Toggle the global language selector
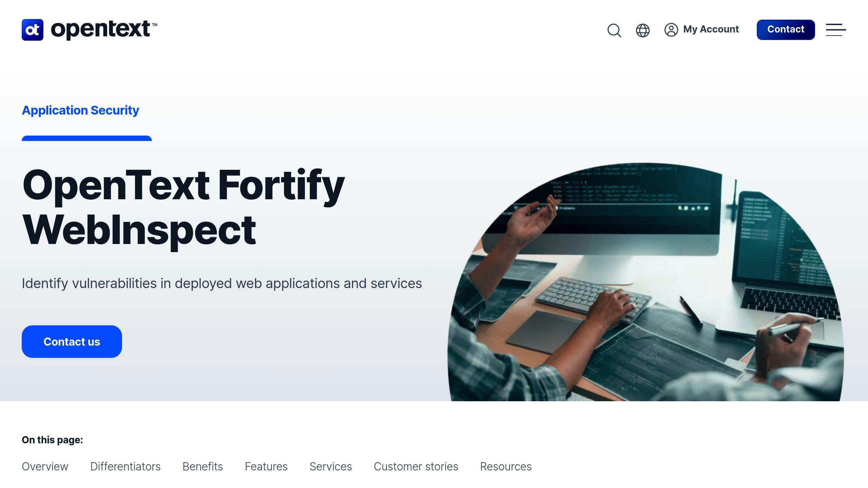The width and height of the screenshot is (868, 488). (643, 29)
